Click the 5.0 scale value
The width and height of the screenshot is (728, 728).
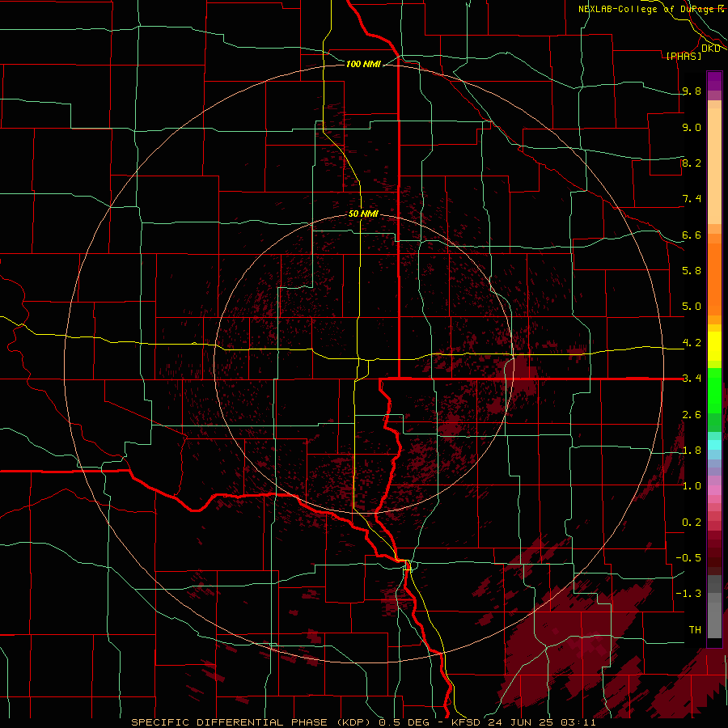(692, 307)
